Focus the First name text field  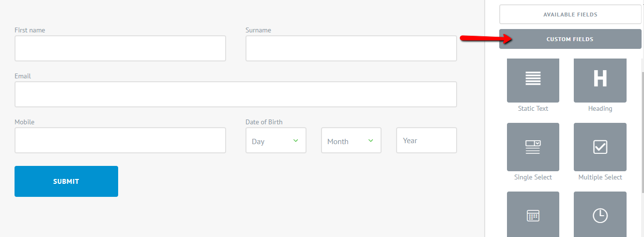pyautogui.click(x=120, y=48)
